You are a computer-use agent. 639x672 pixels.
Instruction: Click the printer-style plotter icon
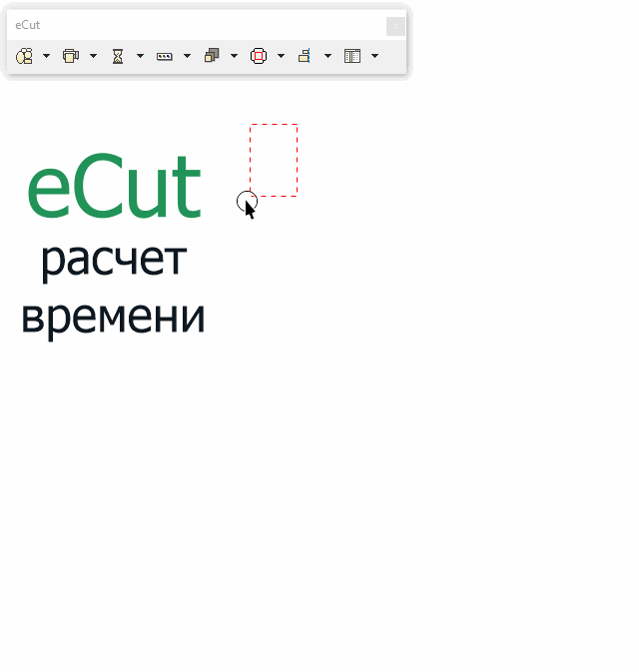[71, 56]
